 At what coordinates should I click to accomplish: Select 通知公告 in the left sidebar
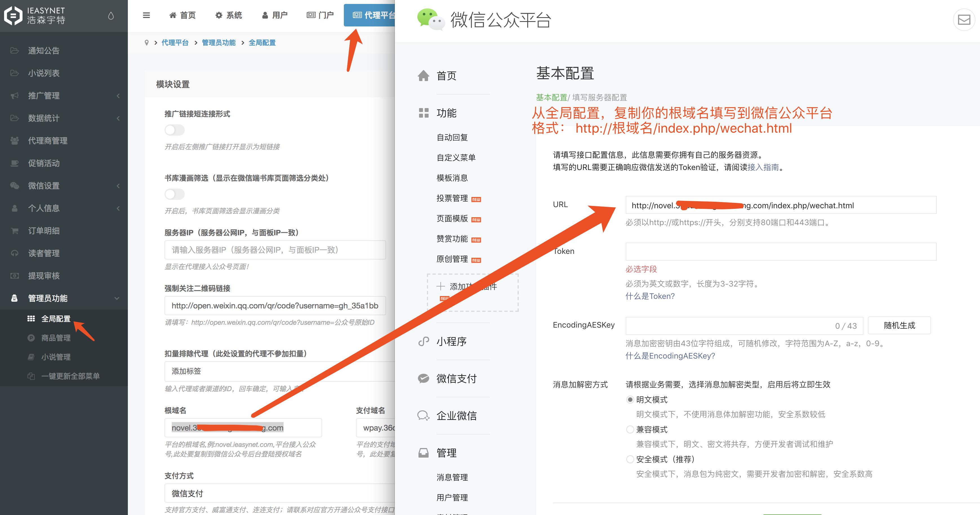(43, 50)
